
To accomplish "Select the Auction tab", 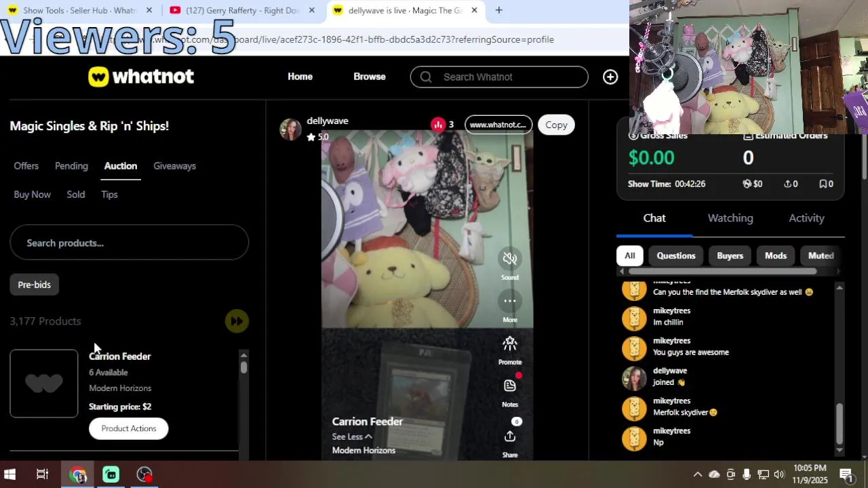I will (x=121, y=166).
